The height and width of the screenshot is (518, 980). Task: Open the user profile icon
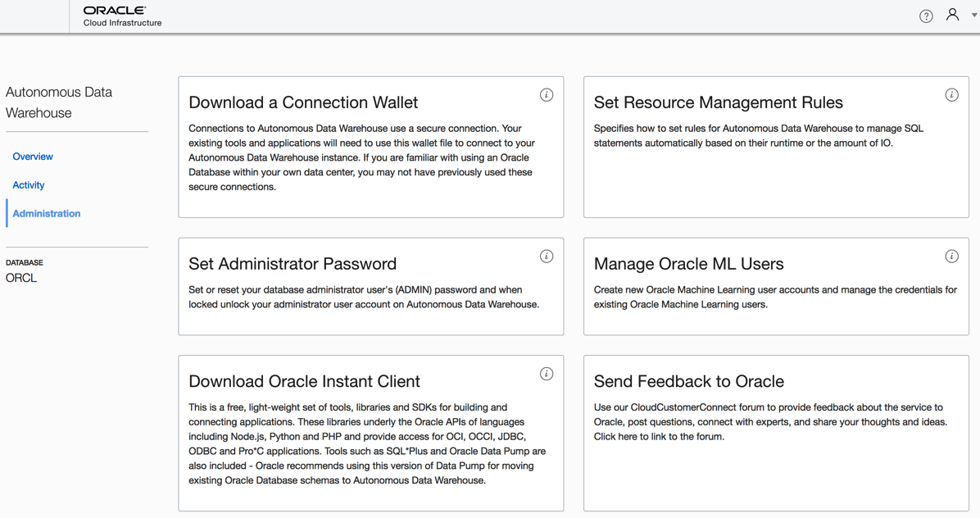pos(952,15)
